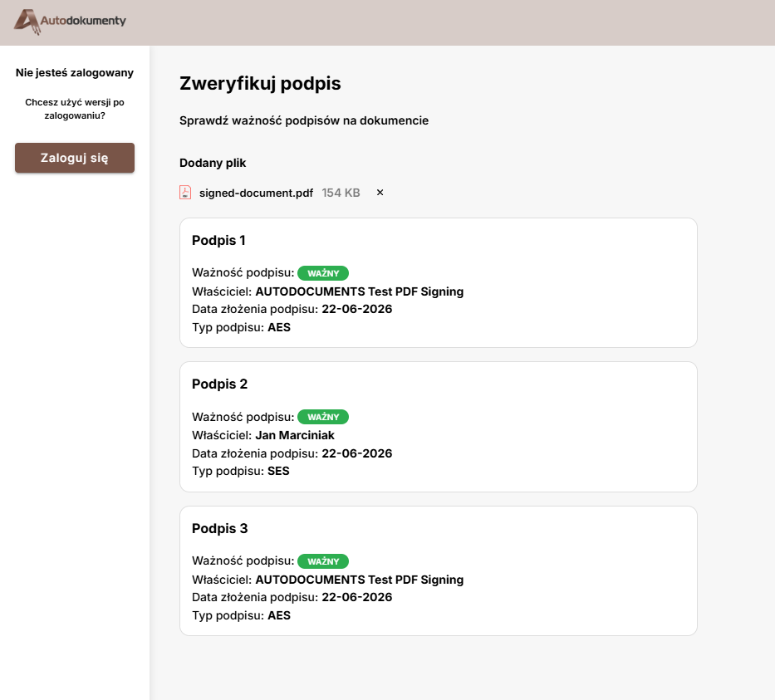Click the Podpis 2 card title
This screenshot has height=700, width=775.
click(219, 384)
